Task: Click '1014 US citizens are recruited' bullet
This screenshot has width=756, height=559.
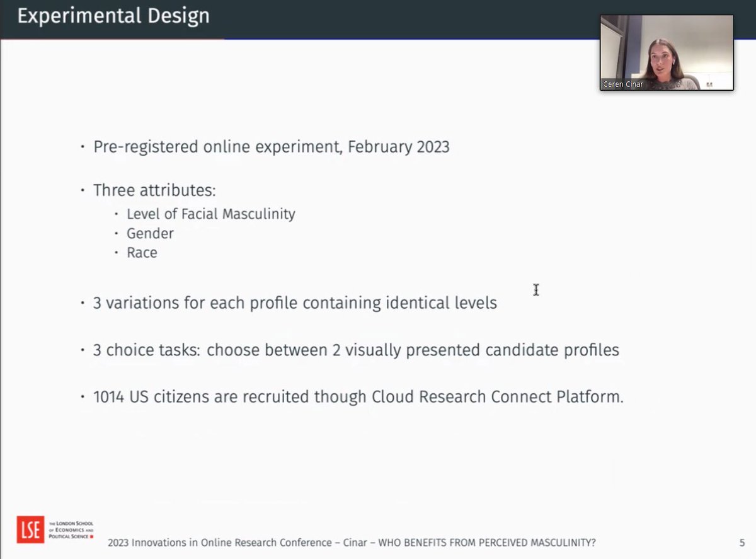Action: tap(358, 397)
